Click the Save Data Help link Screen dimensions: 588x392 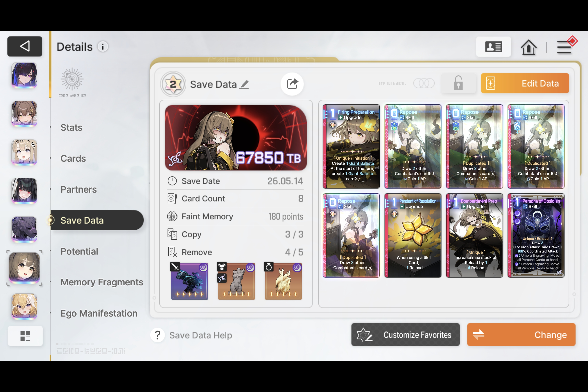pos(201,335)
